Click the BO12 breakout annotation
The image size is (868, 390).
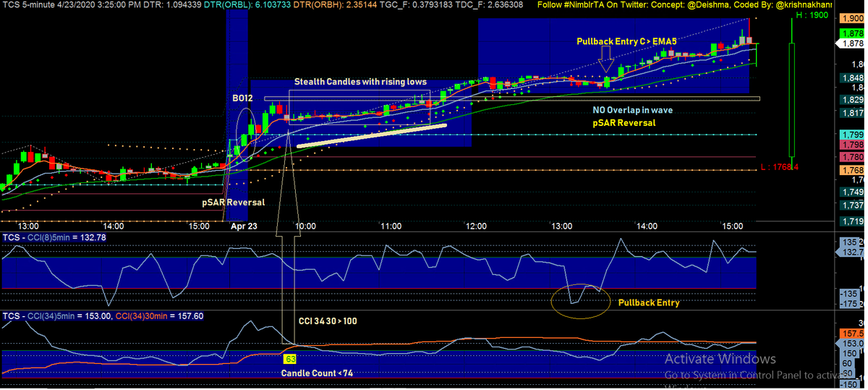(242, 96)
